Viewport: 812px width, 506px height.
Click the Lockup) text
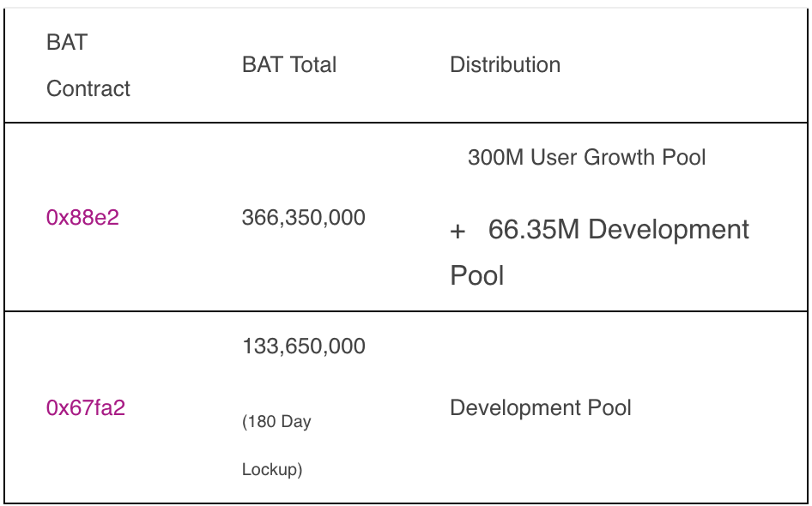272,470
